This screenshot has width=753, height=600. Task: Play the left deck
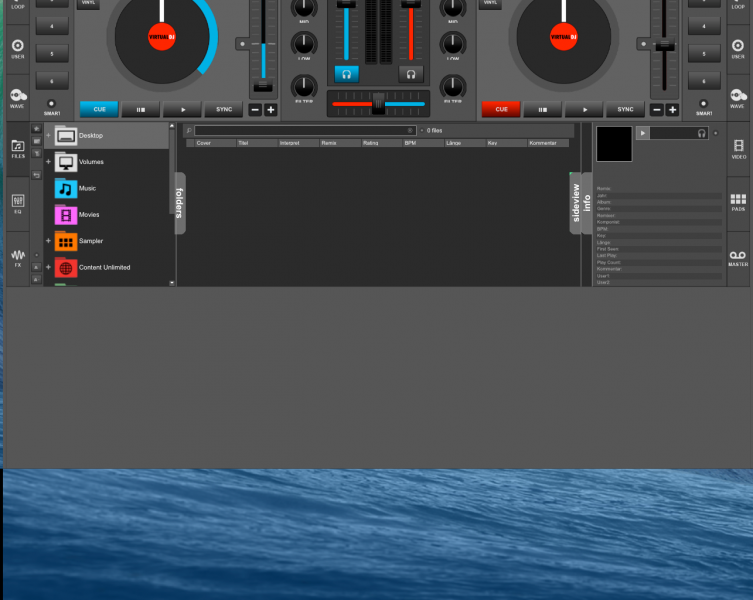point(182,110)
